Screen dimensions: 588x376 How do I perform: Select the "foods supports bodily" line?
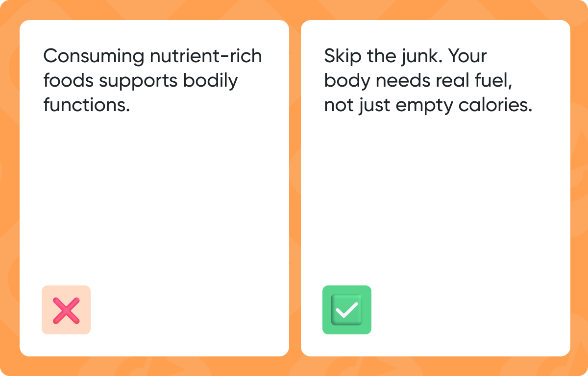[x=140, y=80]
